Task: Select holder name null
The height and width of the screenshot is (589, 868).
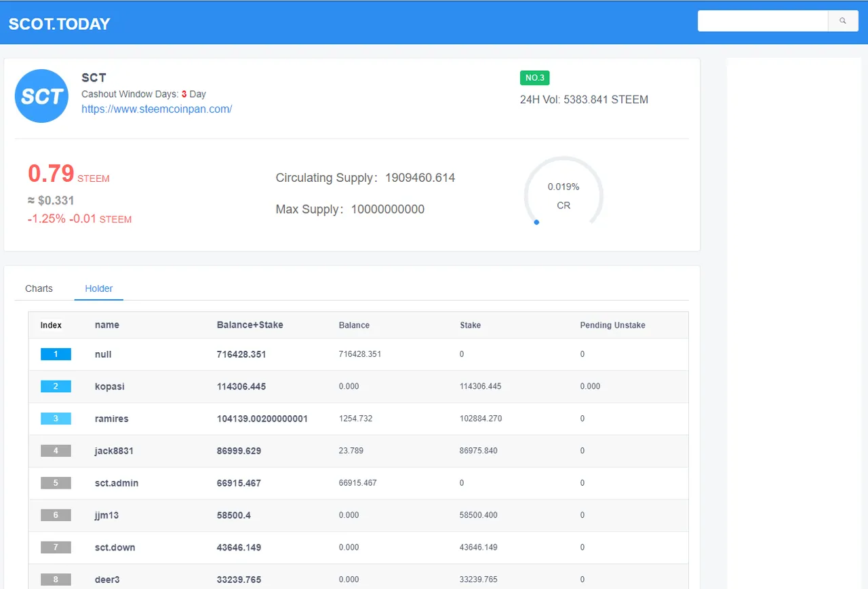Action: (x=103, y=354)
